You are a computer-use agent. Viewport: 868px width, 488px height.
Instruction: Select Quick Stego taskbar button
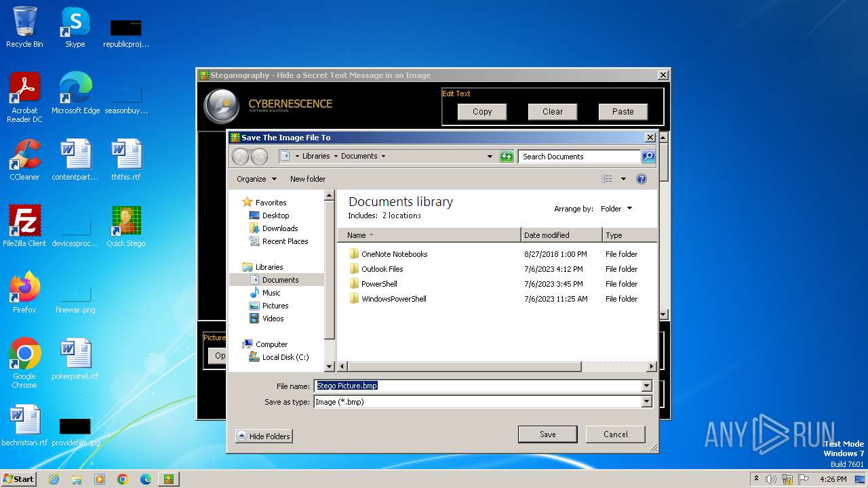pyautogui.click(x=169, y=479)
